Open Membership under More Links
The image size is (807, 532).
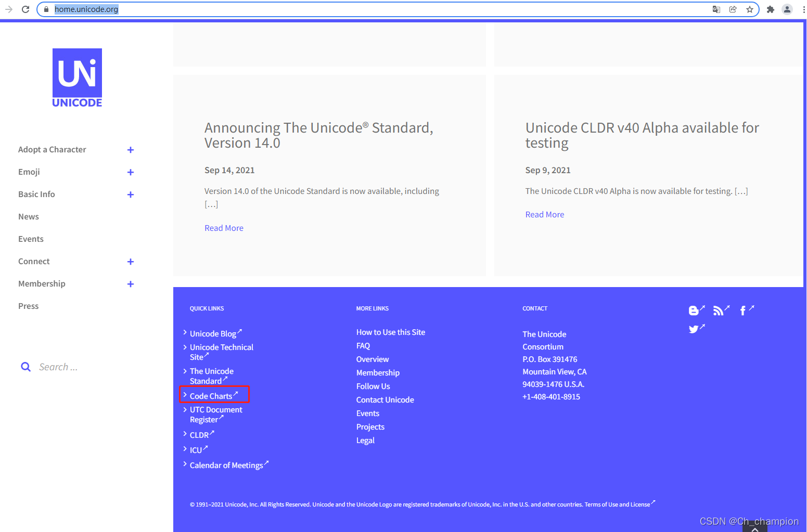coord(378,373)
